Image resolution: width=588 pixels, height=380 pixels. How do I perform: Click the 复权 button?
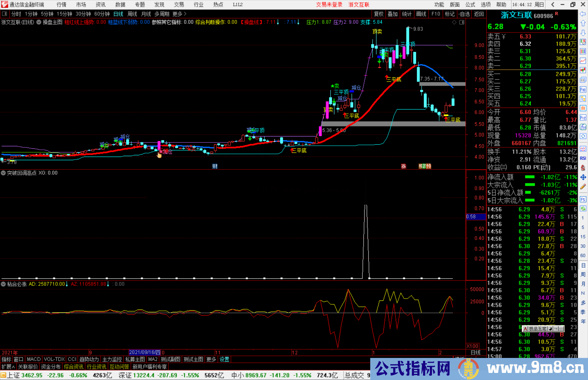click(379, 14)
